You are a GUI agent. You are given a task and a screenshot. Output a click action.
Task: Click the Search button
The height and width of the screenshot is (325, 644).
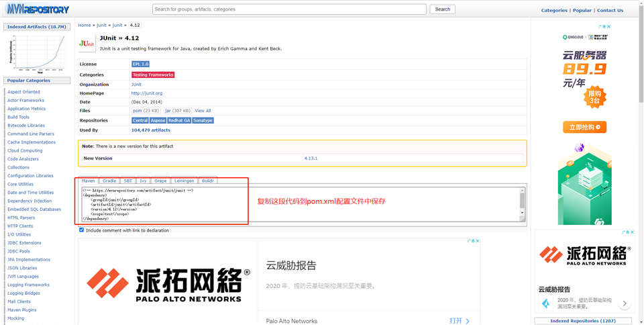pyautogui.click(x=442, y=9)
